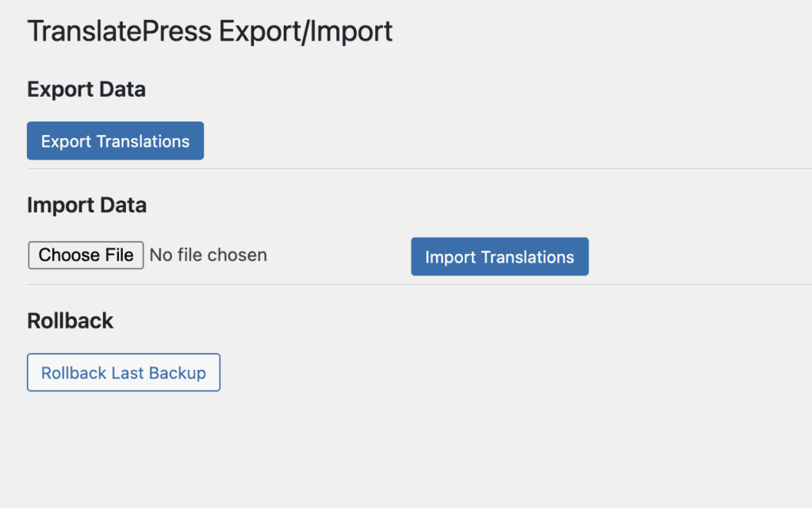Open the Choose File picker
The height and width of the screenshot is (508, 812).
86,256
